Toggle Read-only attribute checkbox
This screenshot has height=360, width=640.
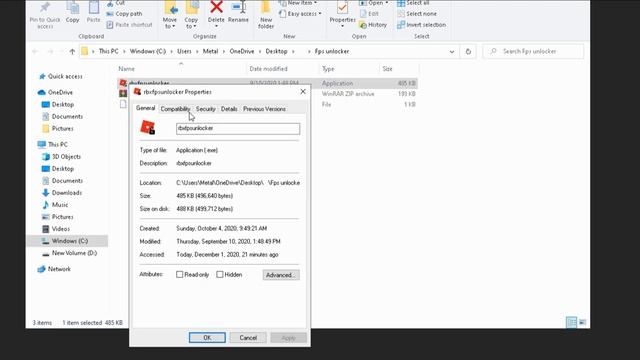[180, 275]
